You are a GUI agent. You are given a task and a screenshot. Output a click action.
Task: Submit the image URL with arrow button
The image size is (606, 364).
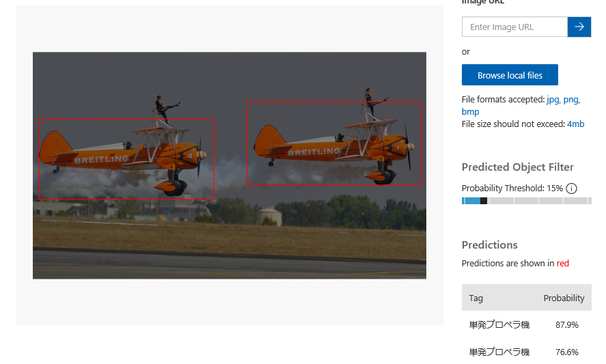point(579,27)
